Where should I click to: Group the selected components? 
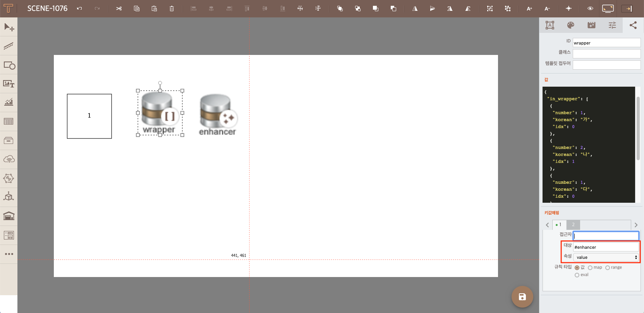490,9
